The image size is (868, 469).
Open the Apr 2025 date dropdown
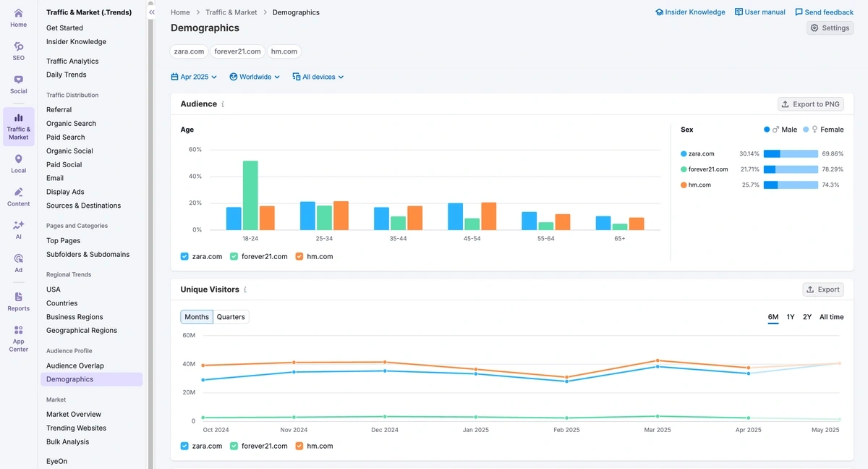click(195, 77)
